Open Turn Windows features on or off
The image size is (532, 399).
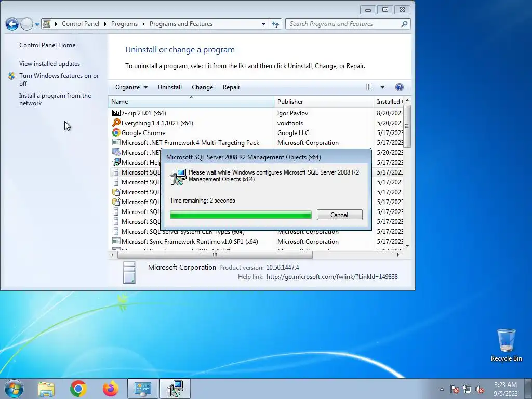tap(59, 79)
